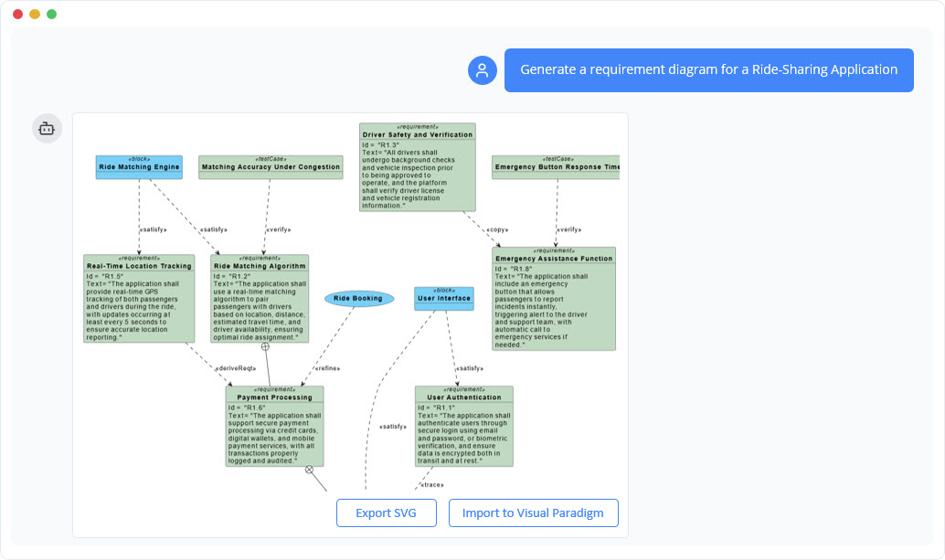Click the yellow minimize window control
The width and height of the screenshot is (945, 560).
tap(37, 16)
